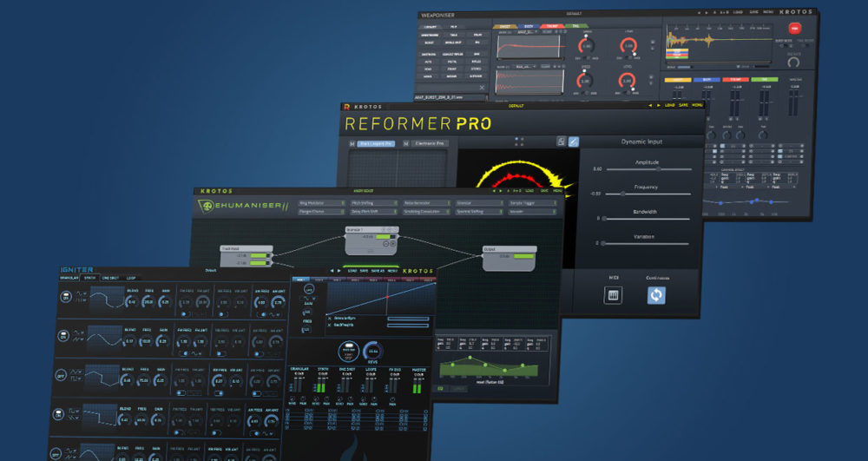Switch to the LOOP tab in Igniter
The image size is (868, 461).
tap(131, 278)
